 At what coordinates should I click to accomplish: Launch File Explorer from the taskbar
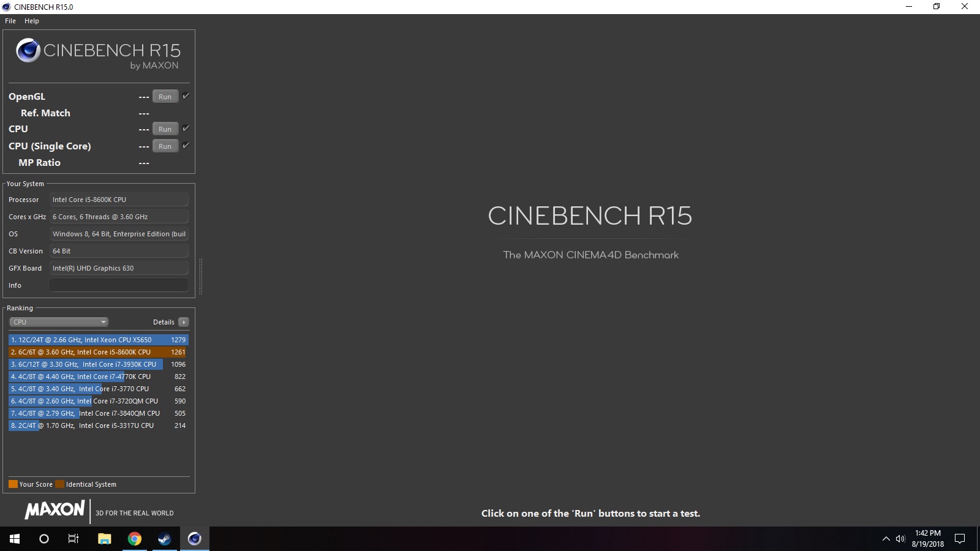pyautogui.click(x=105, y=539)
